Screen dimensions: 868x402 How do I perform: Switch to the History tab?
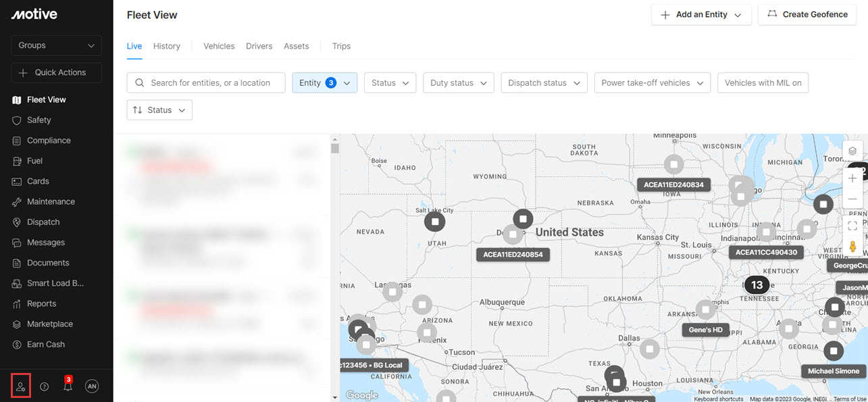point(166,46)
